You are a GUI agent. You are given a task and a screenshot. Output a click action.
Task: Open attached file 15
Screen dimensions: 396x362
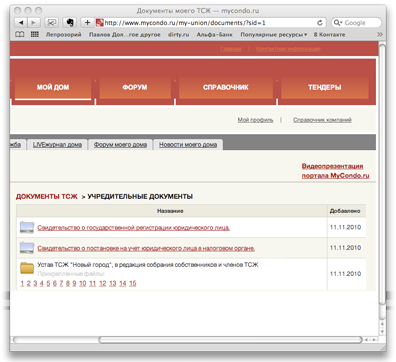133,283
